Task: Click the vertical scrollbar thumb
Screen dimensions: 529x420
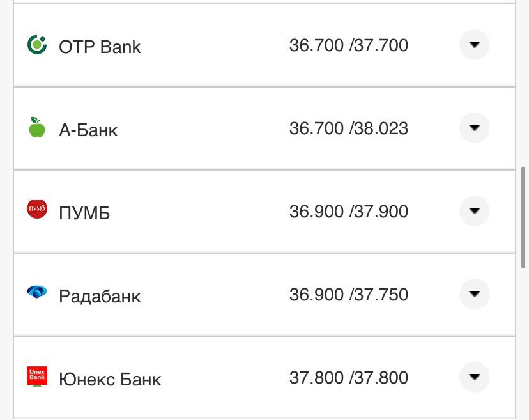Action: coord(523,217)
